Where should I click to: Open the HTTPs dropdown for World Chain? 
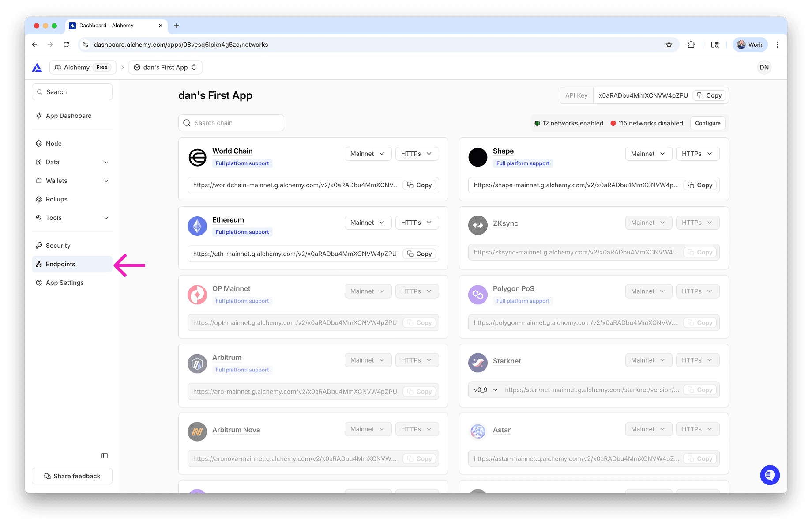pos(417,153)
